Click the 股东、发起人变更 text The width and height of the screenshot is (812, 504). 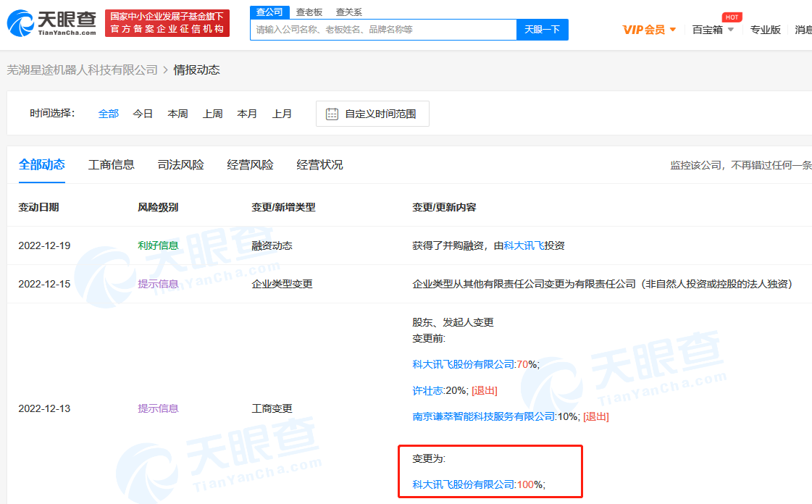pyautogui.click(x=453, y=322)
